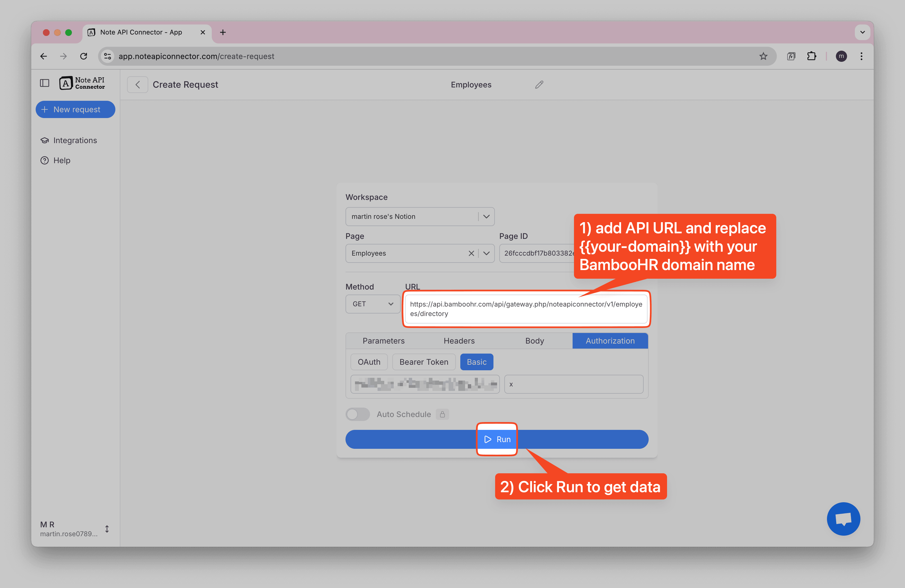Image resolution: width=905 pixels, height=588 pixels.
Task: Choose Bearer Token authorization type
Action: point(424,362)
